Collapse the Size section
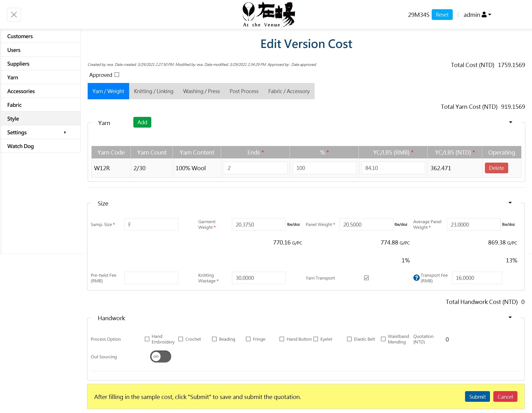 click(510, 203)
